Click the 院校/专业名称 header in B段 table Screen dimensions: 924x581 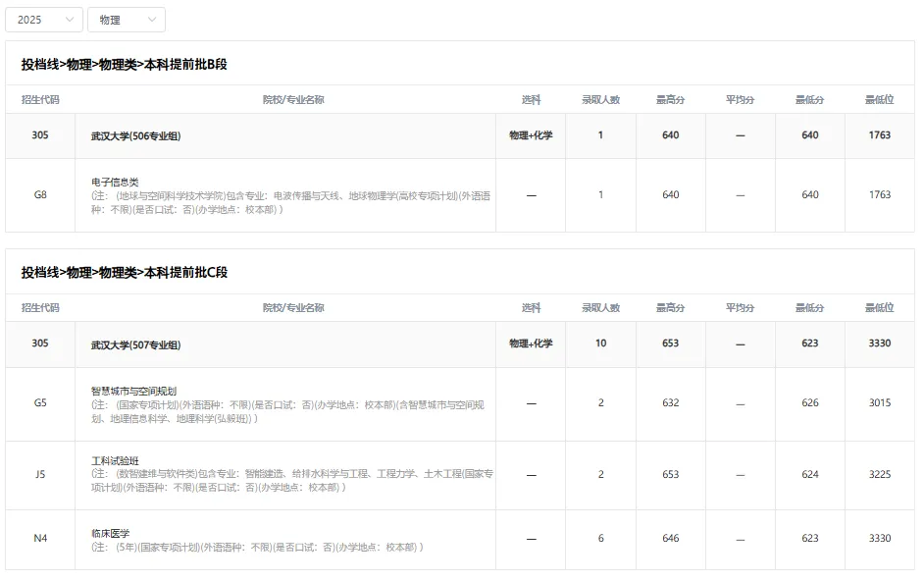[293, 100]
